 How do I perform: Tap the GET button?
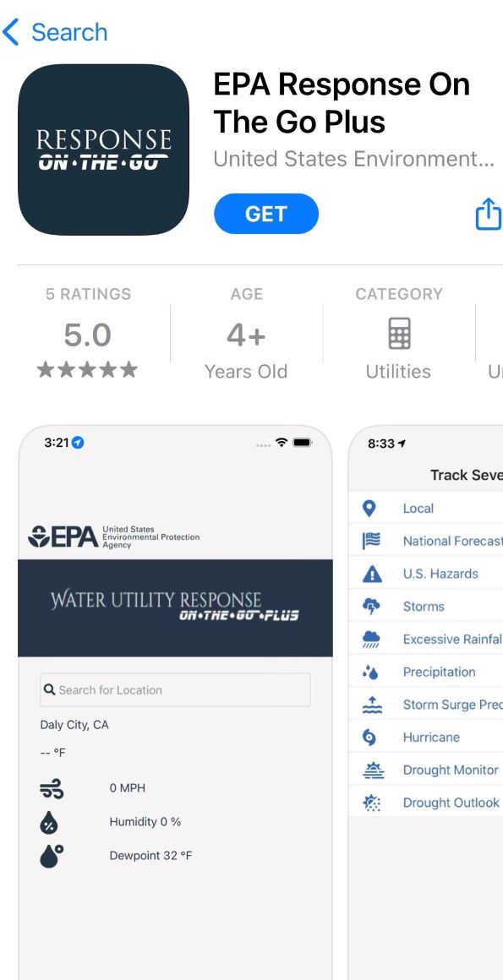pos(266,214)
